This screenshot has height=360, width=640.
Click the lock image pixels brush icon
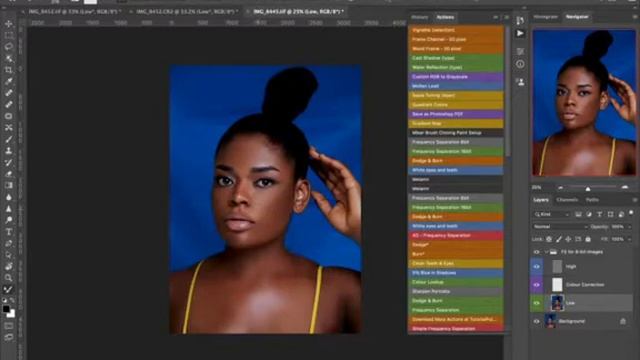(x=559, y=239)
